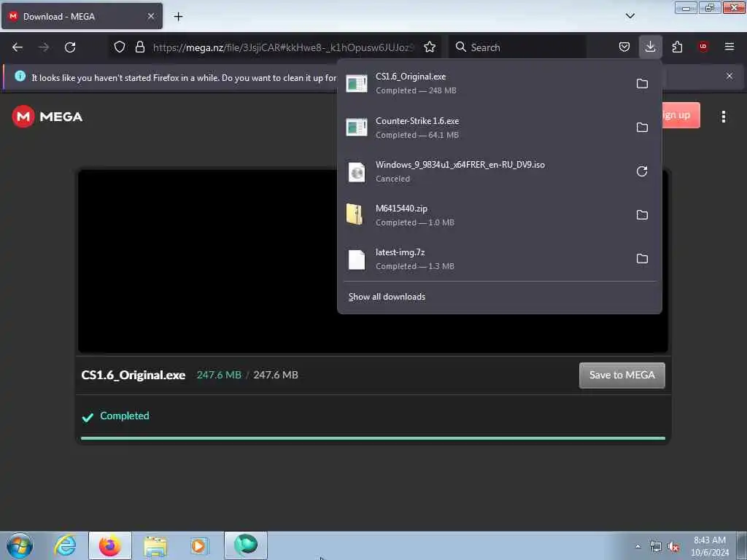Screen dimensions: 747x560
Task: Click the Save to MEGA button
Action: 622,376
